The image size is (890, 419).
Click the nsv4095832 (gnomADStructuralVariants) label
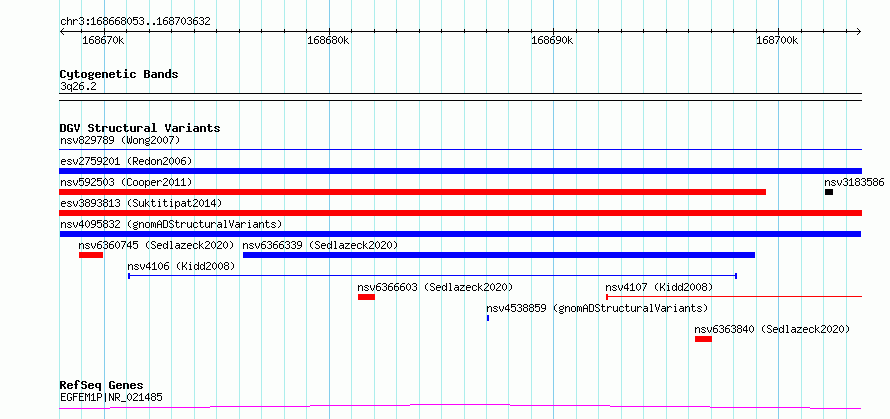171,224
